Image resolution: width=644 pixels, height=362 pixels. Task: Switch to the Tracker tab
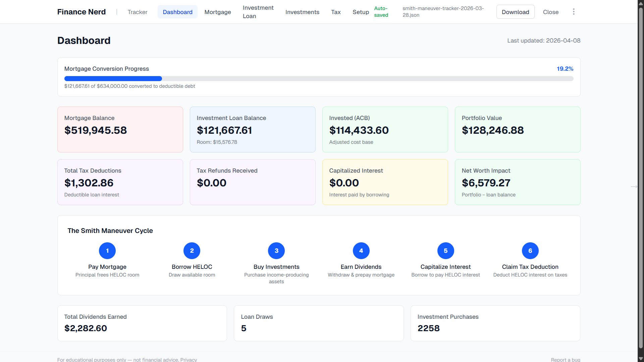137,12
